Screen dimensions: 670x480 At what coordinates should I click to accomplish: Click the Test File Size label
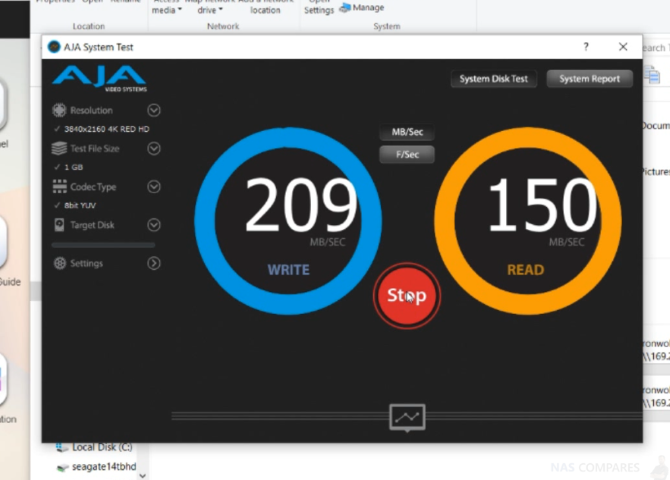95,148
